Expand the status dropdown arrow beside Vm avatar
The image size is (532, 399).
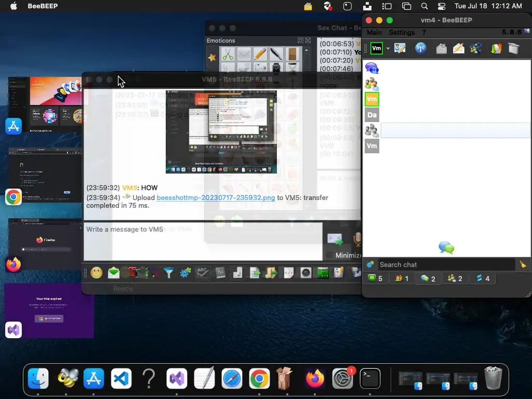[388, 48]
